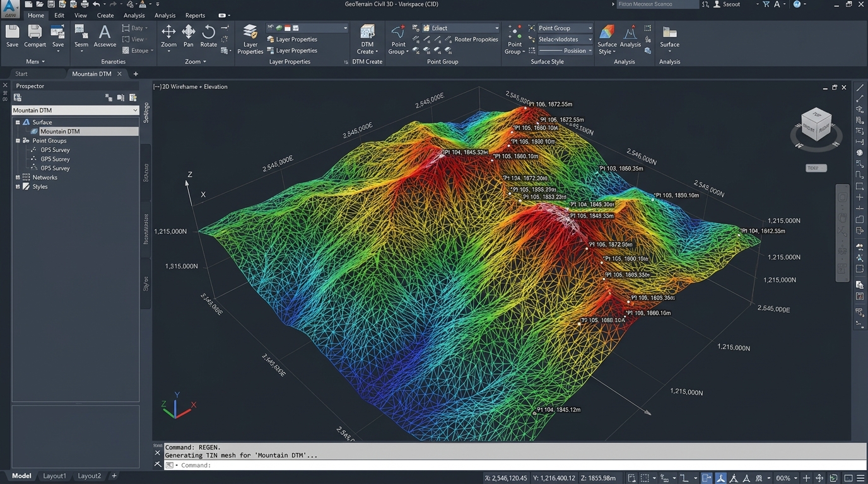
Task: Open the DTM Create tool
Action: point(367,39)
